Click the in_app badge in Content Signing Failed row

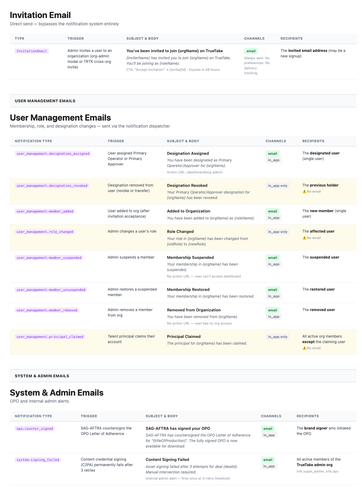click(269, 466)
